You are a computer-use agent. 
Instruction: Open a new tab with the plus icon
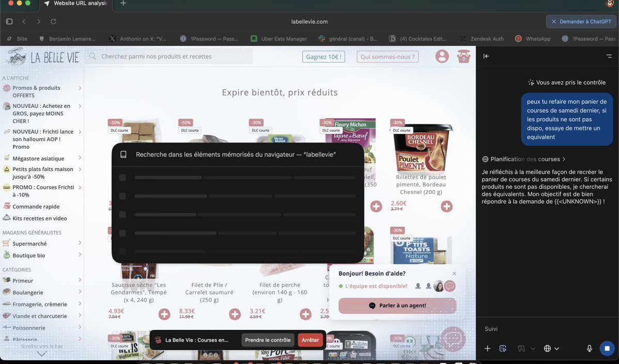coord(123,3)
